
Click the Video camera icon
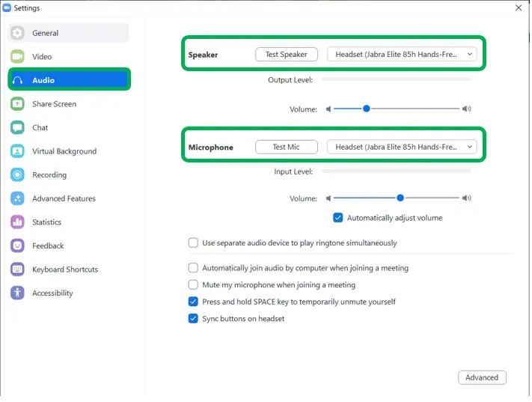[18, 57]
